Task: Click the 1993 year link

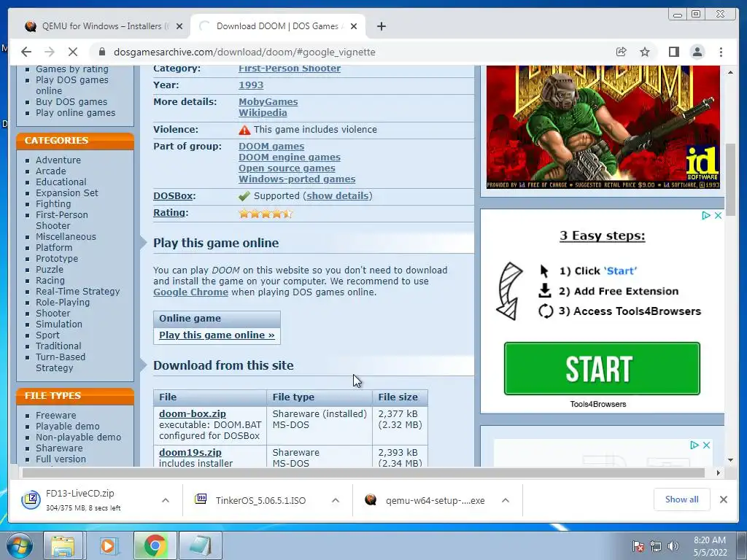Action: pyautogui.click(x=251, y=85)
